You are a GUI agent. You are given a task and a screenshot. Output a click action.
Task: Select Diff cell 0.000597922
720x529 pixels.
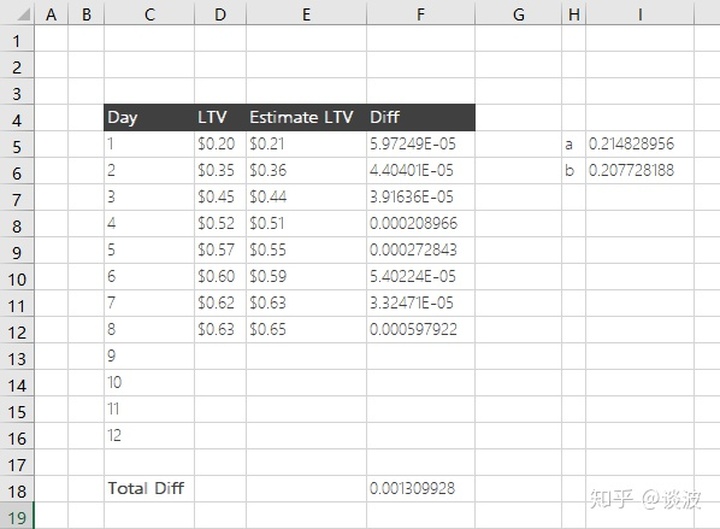[421, 330]
